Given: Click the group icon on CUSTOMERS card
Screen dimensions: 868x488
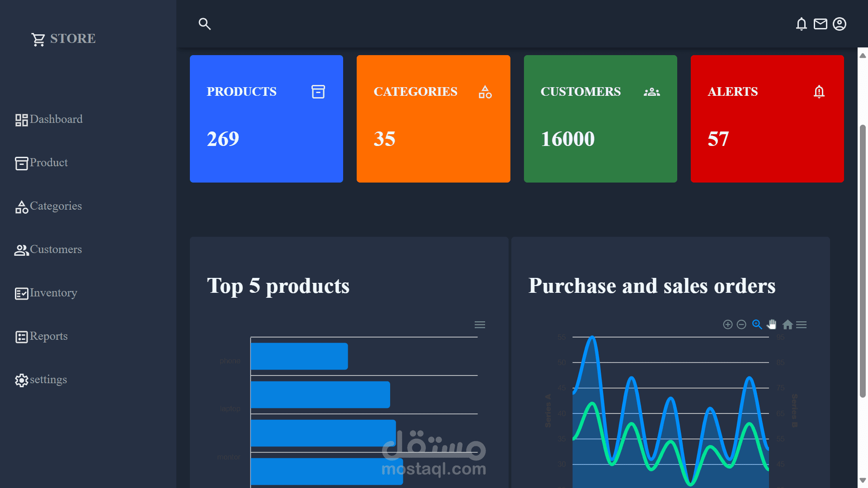Looking at the screenshot, I should [652, 92].
